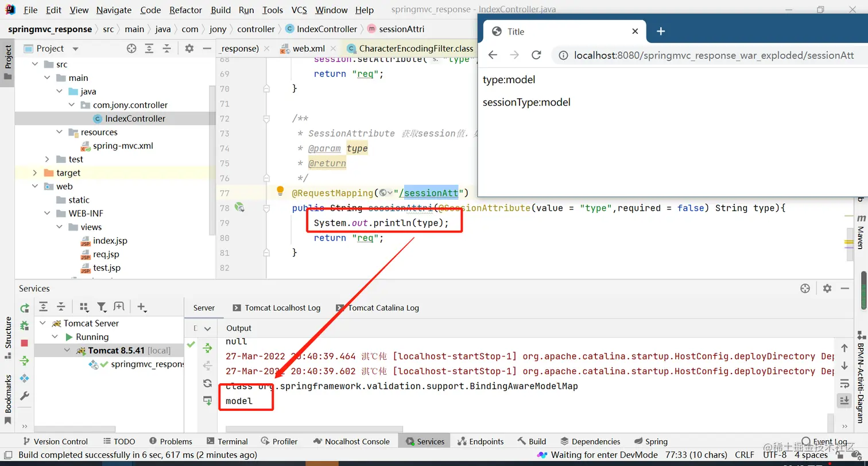Viewport: 868px width, 466px height.
Task: Toggle soft-wrap in the console output
Action: (x=844, y=383)
